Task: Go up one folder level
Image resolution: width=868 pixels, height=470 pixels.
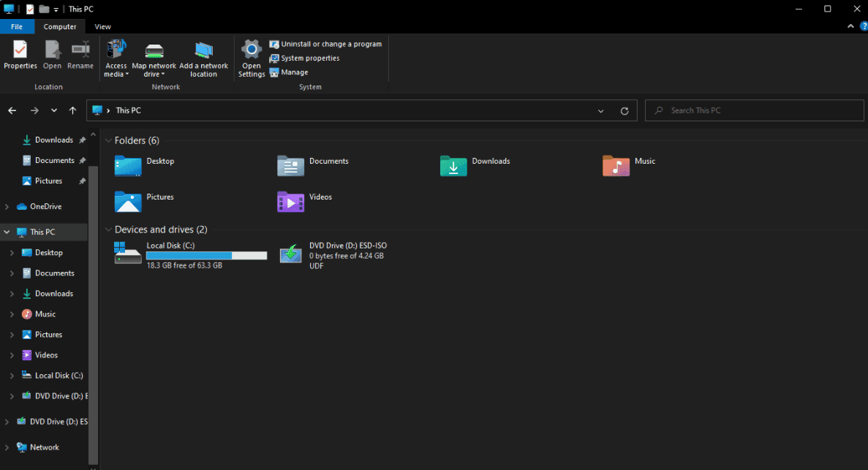Action: [x=72, y=110]
